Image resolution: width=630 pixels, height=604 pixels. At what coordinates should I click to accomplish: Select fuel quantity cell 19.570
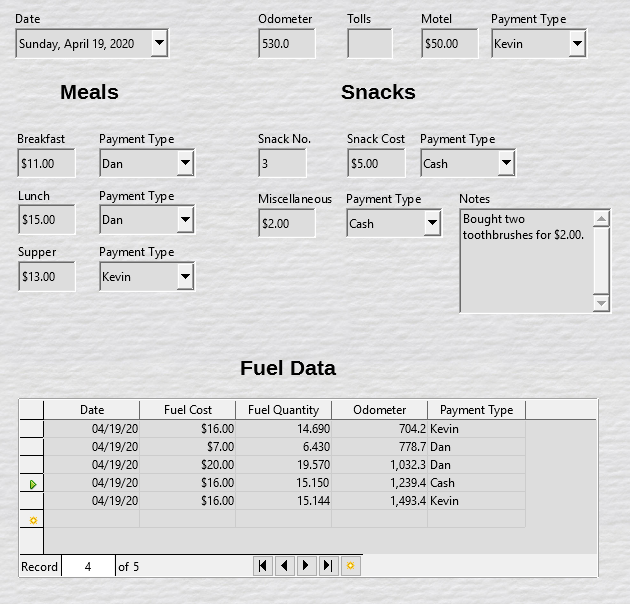[x=284, y=465]
